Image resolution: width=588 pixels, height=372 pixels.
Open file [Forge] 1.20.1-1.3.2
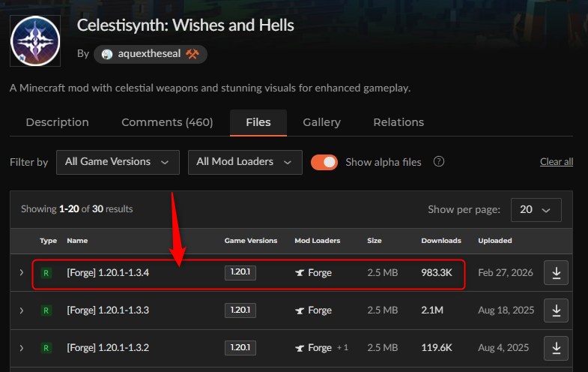pos(108,348)
